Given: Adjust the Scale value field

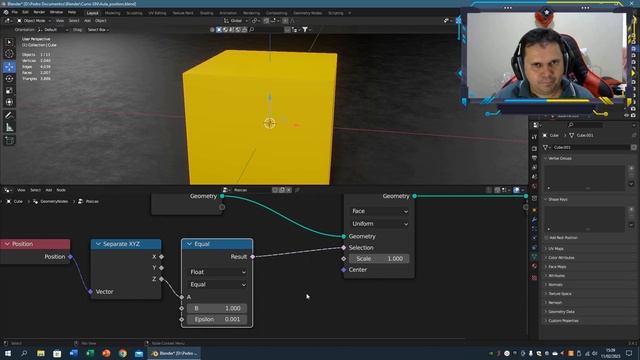Looking at the screenshot, I should point(380,259).
